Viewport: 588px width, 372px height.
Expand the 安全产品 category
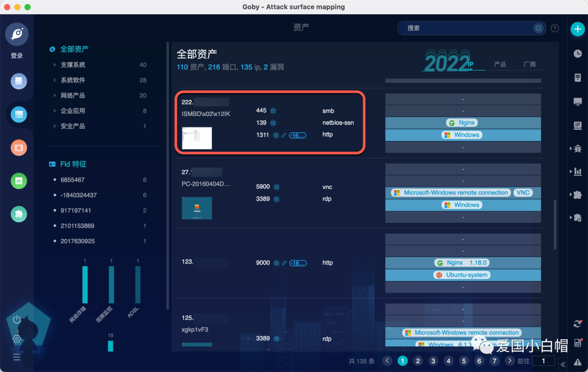[x=55, y=126]
